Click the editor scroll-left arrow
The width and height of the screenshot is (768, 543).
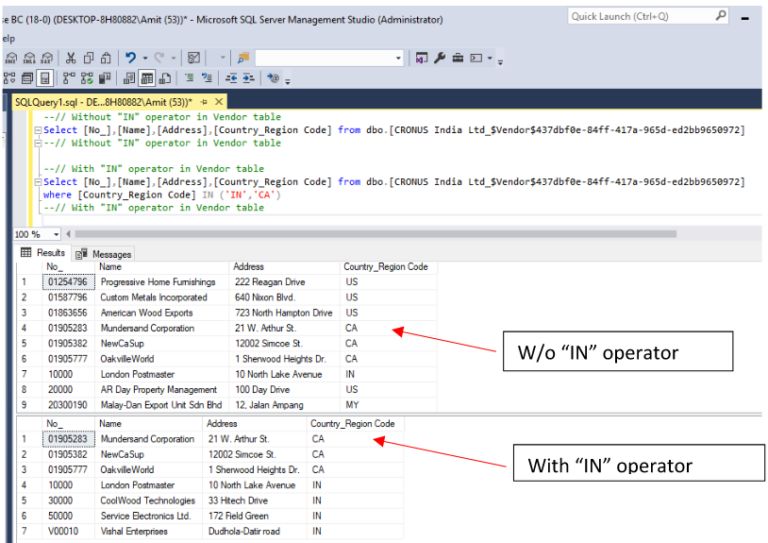pos(68,234)
